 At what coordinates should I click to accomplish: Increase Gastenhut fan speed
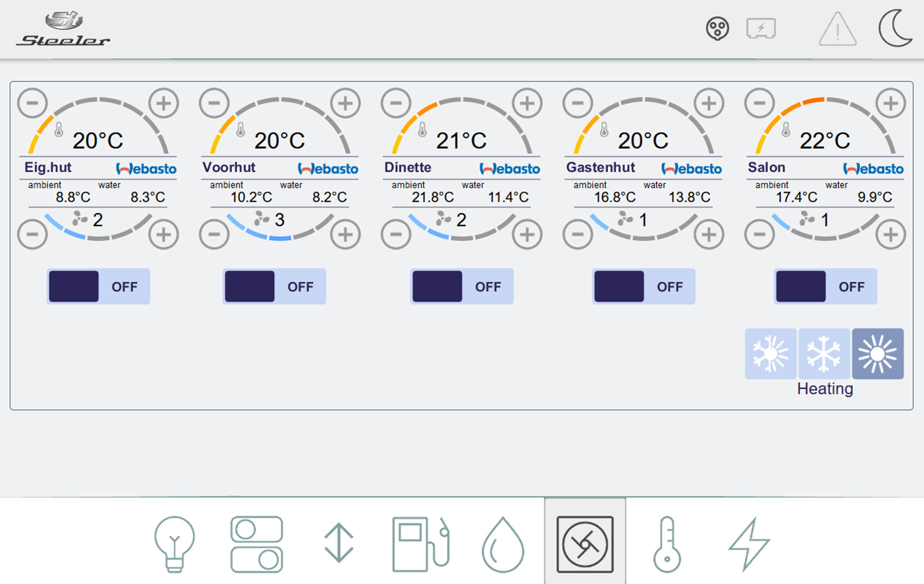pos(709,234)
